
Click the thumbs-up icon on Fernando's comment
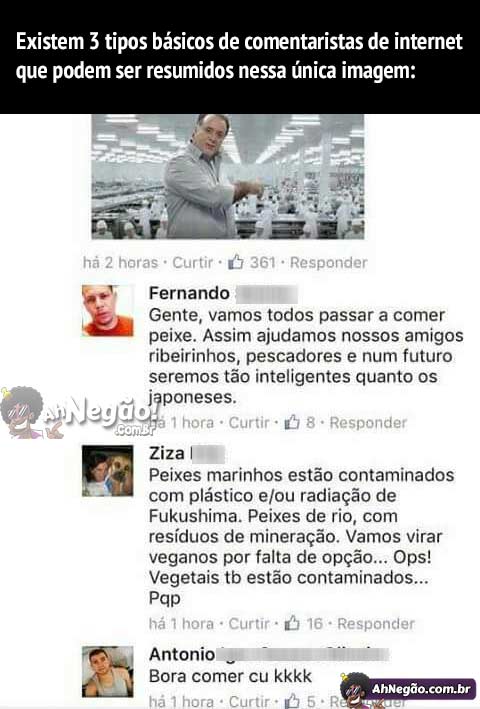292,422
